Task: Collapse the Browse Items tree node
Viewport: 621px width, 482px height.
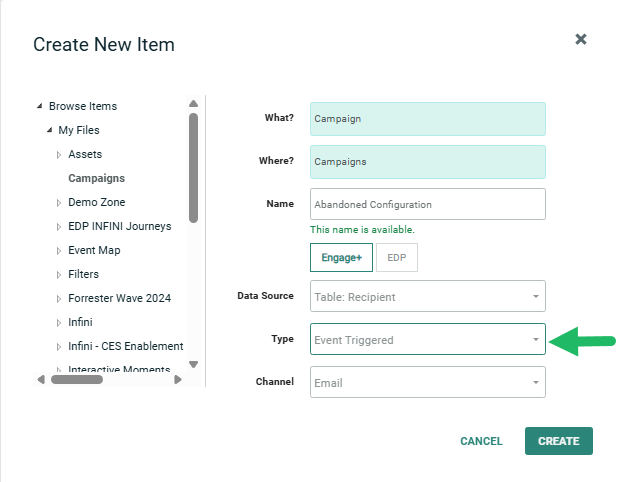Action: (39, 106)
